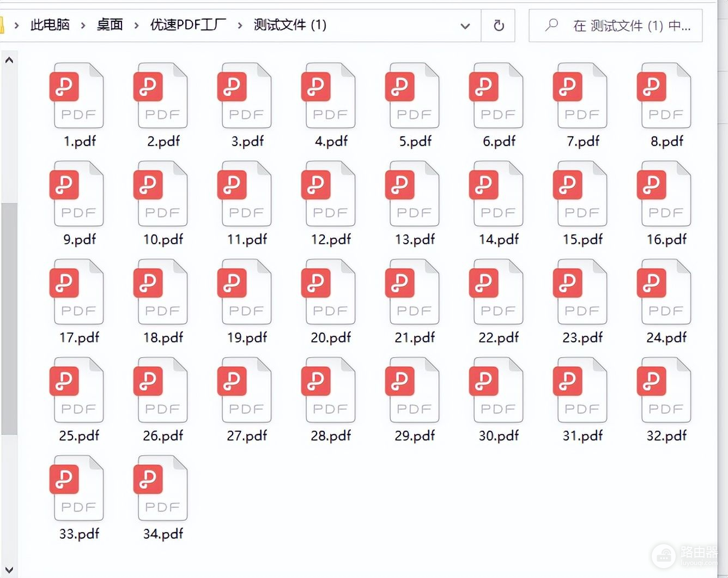This screenshot has height=578, width=728.
Task: Expand chevron after 桌面 breadcrumb
Action: pos(136,25)
